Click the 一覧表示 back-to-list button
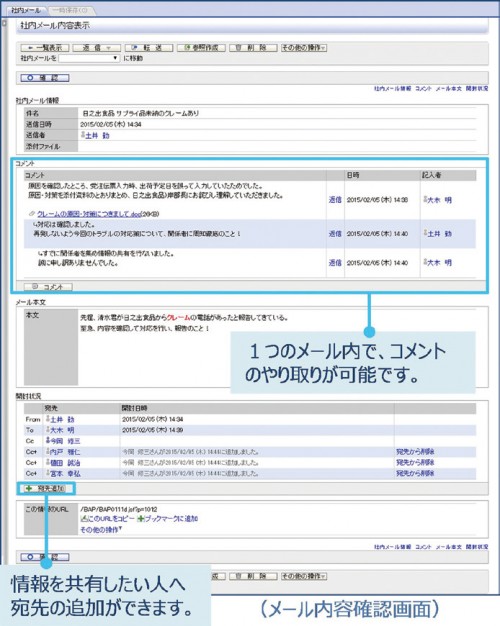 45,48
